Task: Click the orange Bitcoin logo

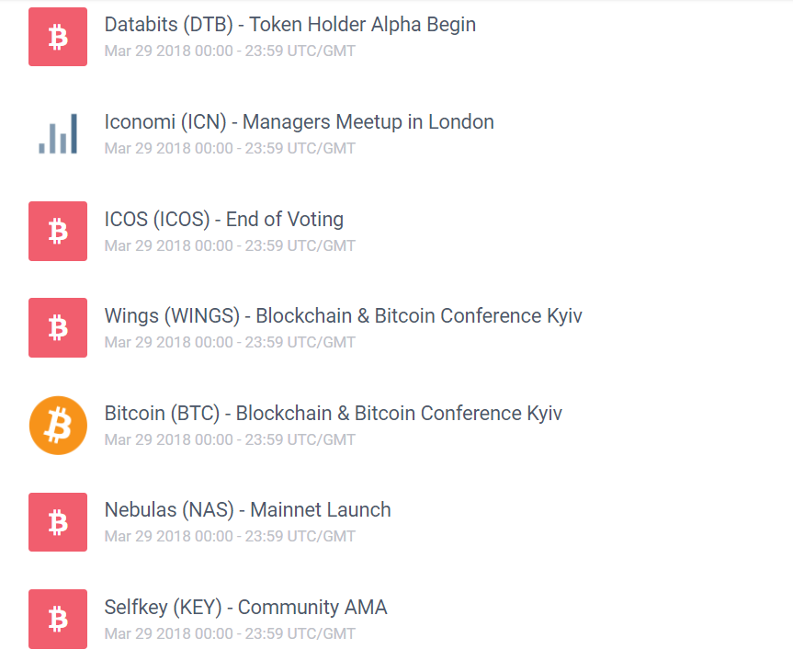Action: click(58, 425)
